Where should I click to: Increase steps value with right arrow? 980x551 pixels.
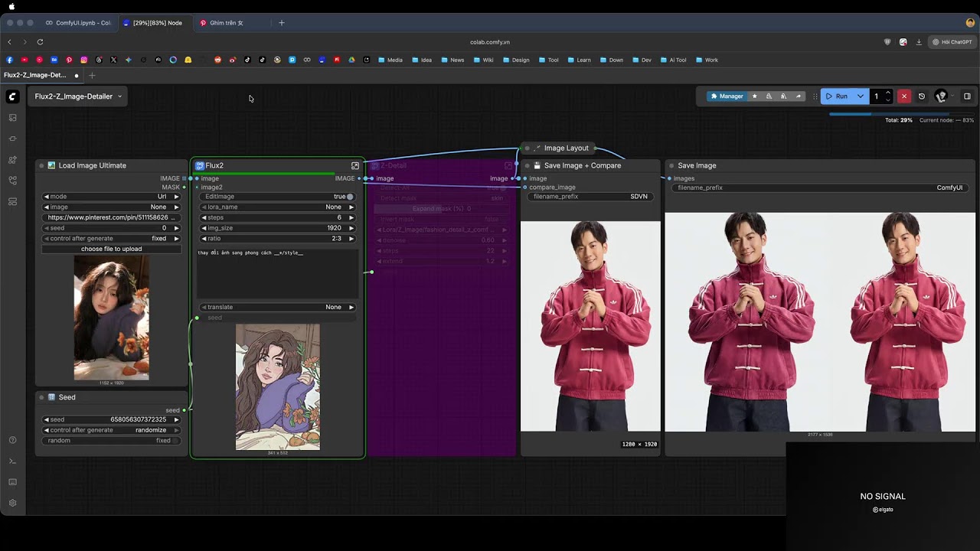tap(351, 217)
